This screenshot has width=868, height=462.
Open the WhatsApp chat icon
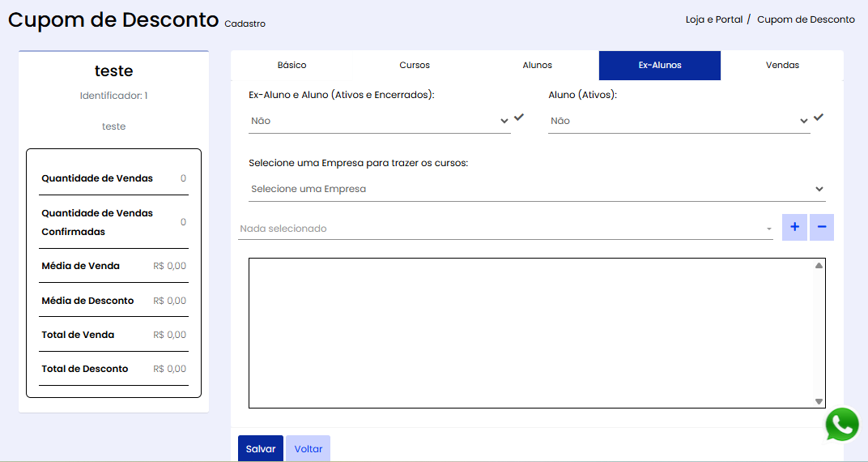(842, 424)
